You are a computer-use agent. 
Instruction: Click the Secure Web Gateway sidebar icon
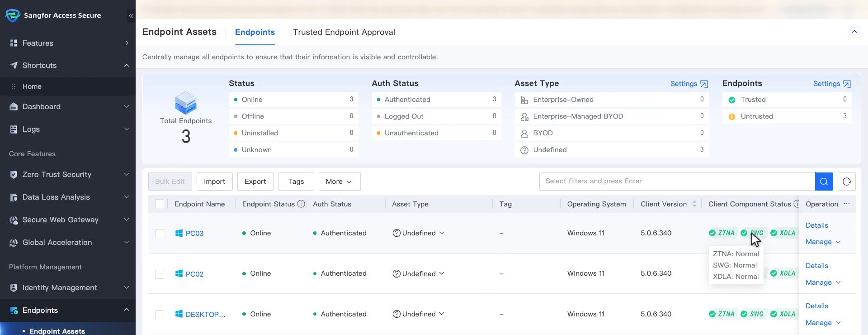[14, 220]
